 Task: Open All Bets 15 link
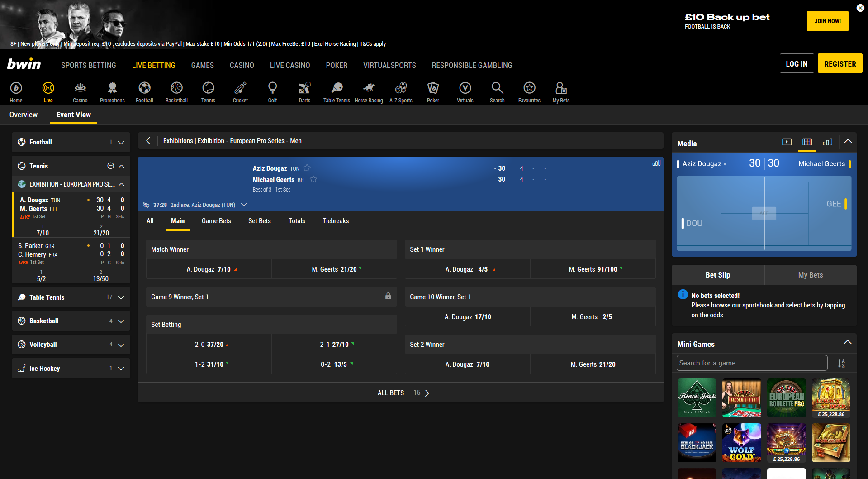[x=403, y=393]
